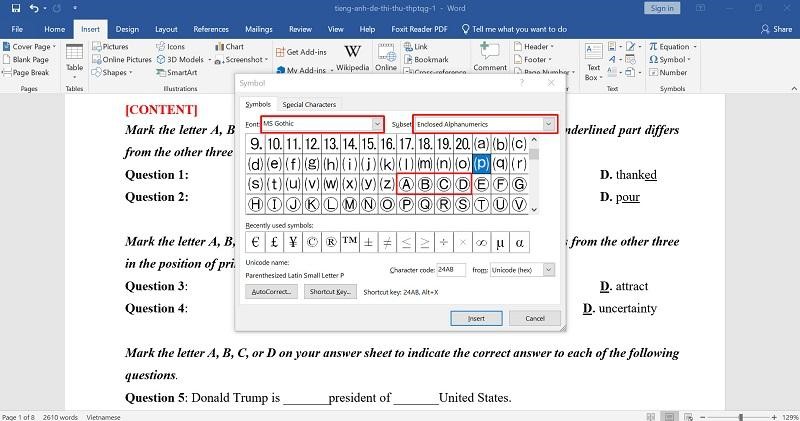Insert a Page Break
This screenshot has width=800, height=421.
26,72
